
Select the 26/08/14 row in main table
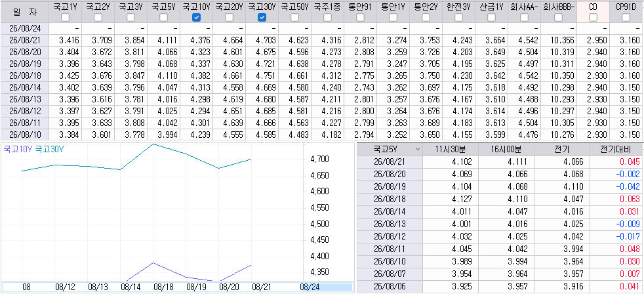click(x=321, y=87)
